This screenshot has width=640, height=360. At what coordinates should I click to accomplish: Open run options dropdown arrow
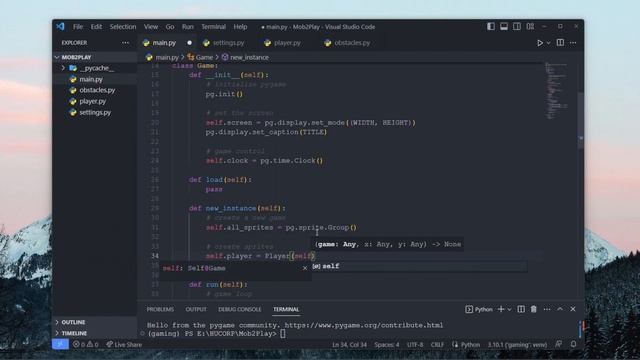click(549, 43)
